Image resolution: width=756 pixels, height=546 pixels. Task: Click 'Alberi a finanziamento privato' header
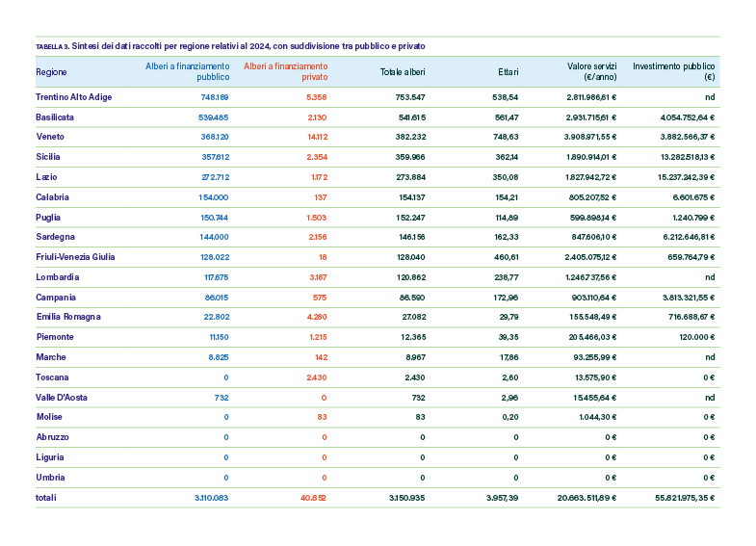[285, 71]
